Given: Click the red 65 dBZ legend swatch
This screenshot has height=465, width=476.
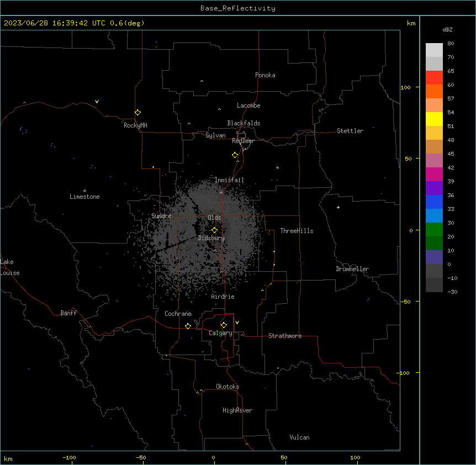Looking at the screenshot, I should 434,77.
